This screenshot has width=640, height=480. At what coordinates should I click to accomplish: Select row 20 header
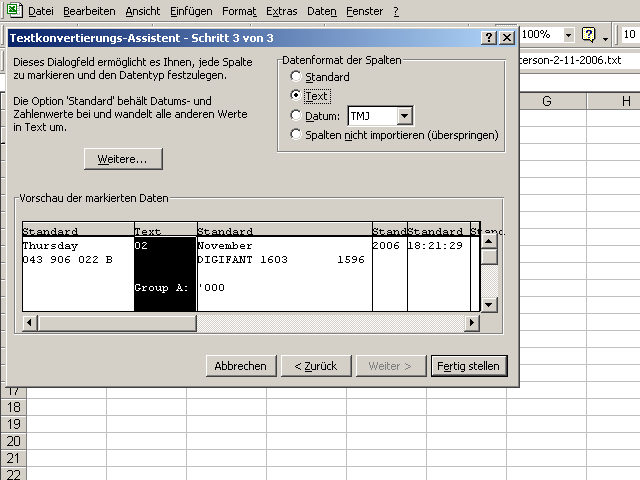click(x=13, y=441)
